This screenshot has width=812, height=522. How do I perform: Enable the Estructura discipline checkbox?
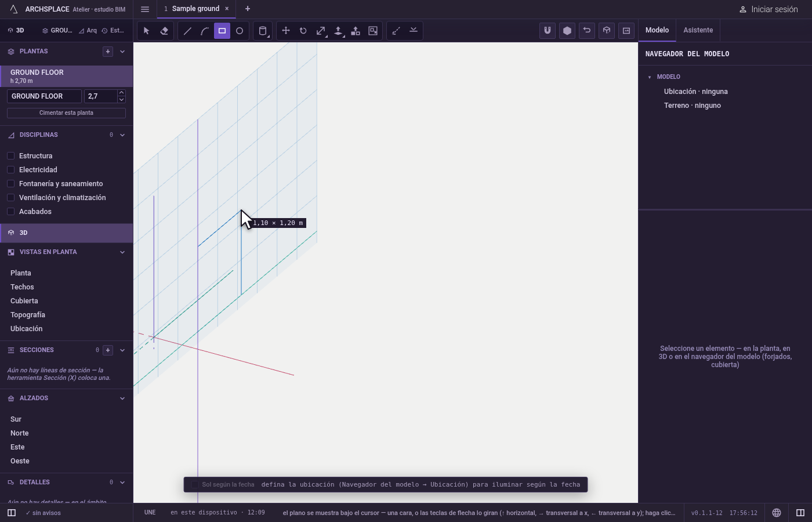click(10, 156)
